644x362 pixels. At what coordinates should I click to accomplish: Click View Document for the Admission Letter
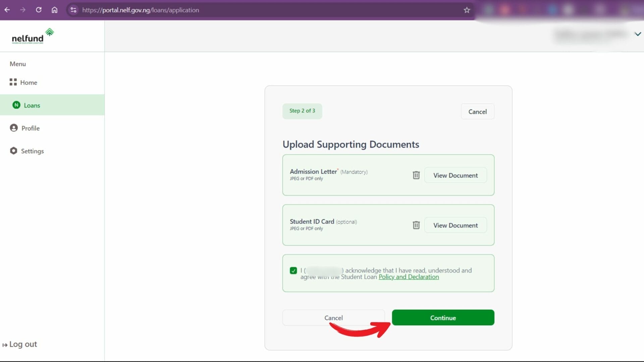455,175
